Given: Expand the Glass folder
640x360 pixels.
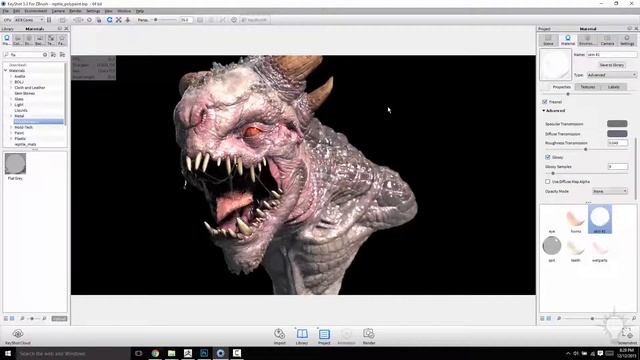Looking at the screenshot, I should pos(11,99).
